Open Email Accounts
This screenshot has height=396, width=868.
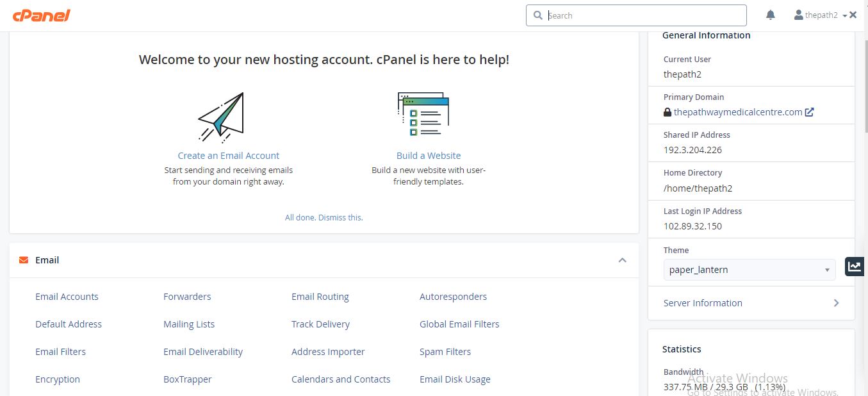67,297
